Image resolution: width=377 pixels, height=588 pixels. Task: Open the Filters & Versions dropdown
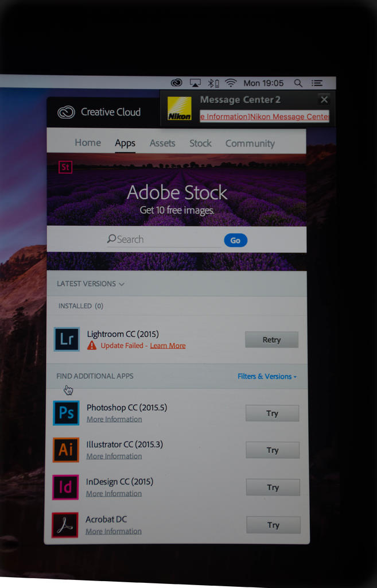click(x=267, y=377)
